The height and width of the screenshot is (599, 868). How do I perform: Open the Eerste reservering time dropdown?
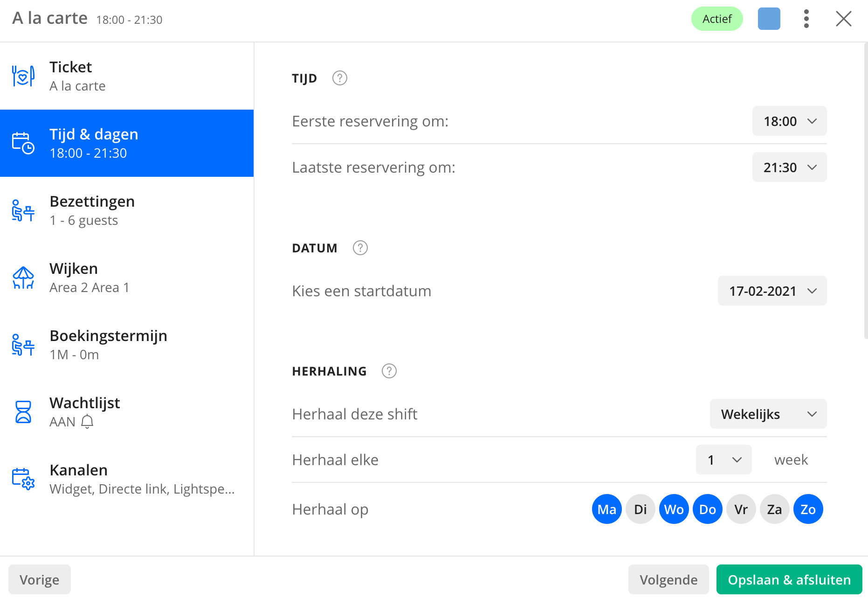790,121
